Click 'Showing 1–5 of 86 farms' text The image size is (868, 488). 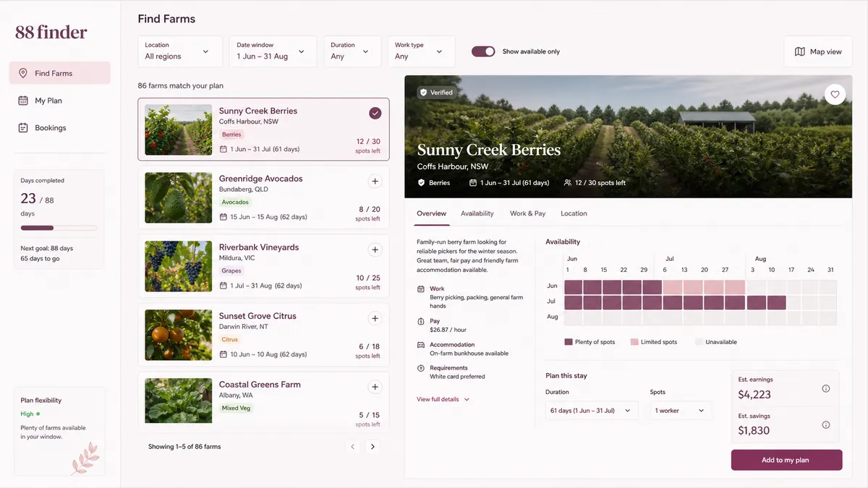click(184, 447)
